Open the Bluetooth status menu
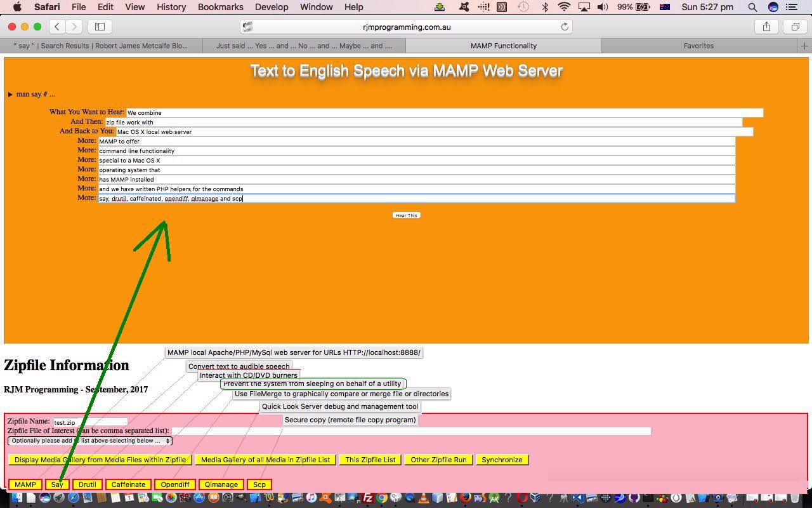Image resolution: width=812 pixels, height=508 pixels. [544, 7]
